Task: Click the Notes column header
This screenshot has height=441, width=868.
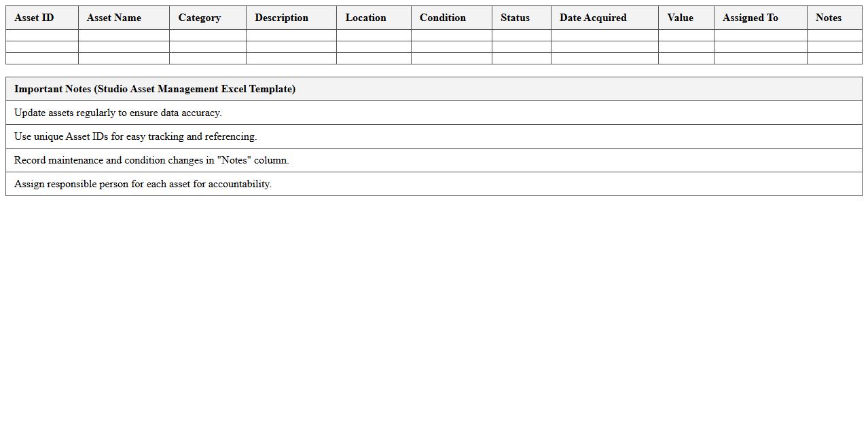Action: [x=828, y=18]
